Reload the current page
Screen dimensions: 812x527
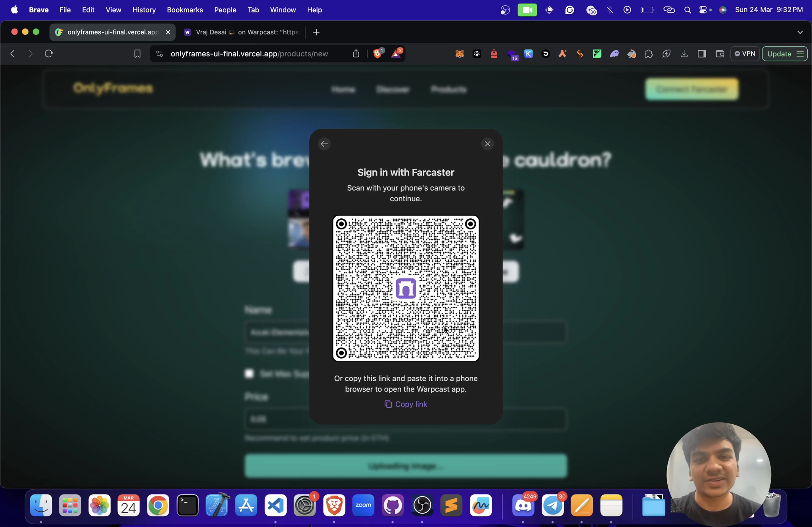click(x=49, y=53)
